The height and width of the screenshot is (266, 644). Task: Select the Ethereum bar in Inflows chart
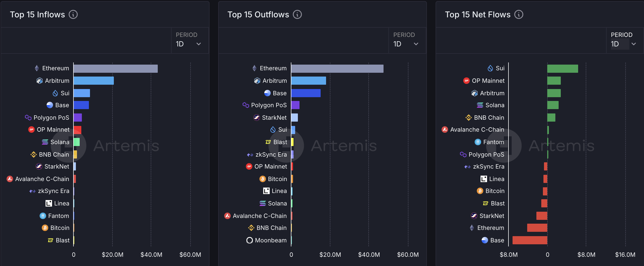click(115, 69)
